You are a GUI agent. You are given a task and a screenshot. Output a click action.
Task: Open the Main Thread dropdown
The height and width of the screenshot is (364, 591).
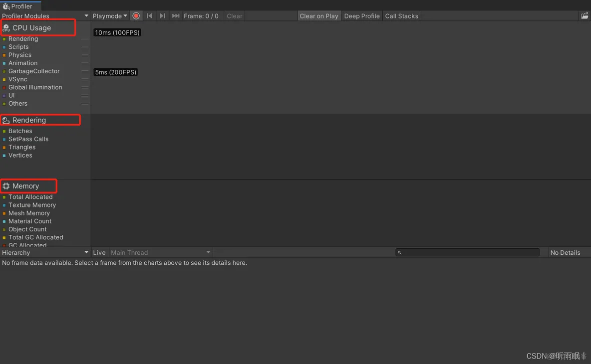[x=161, y=253]
